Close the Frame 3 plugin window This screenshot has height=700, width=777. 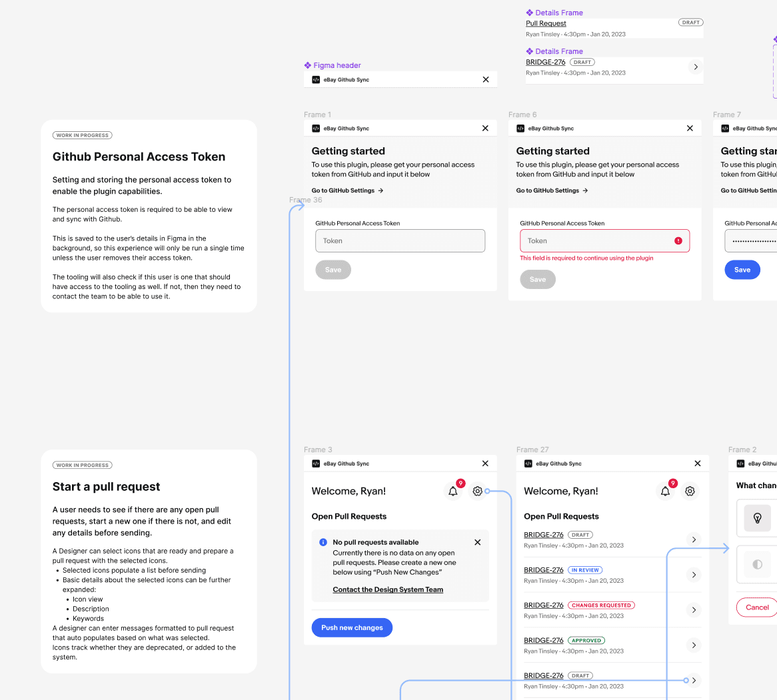485,463
